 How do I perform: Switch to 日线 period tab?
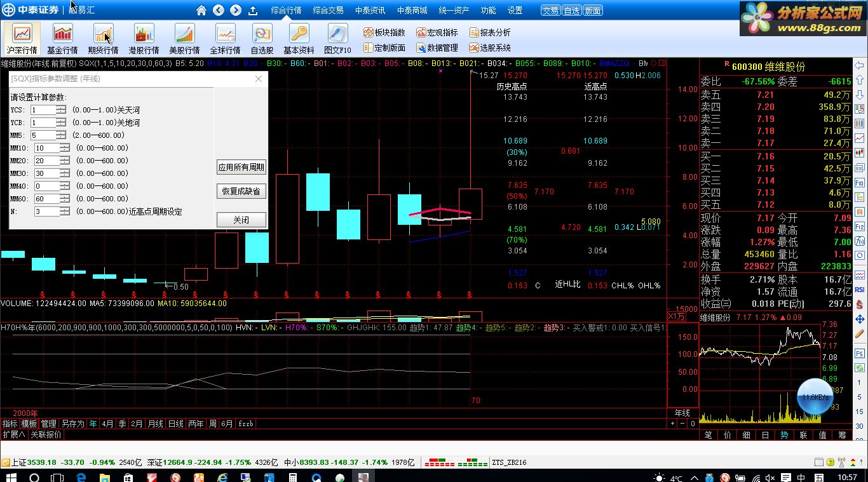pos(175,424)
